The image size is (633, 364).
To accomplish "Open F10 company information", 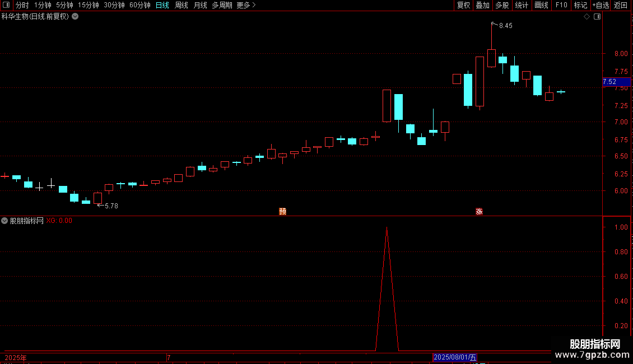I will [561, 5].
